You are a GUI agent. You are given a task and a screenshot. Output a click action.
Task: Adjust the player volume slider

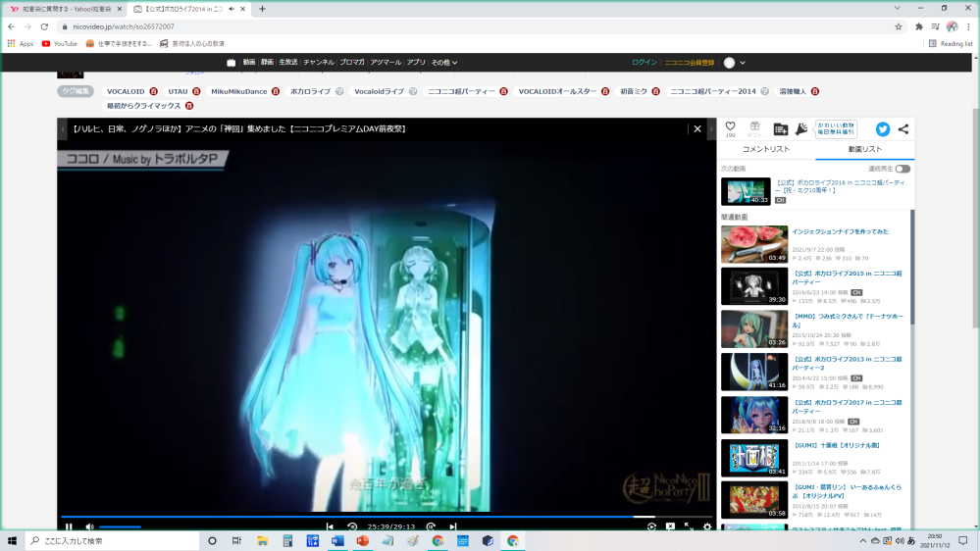point(120,526)
